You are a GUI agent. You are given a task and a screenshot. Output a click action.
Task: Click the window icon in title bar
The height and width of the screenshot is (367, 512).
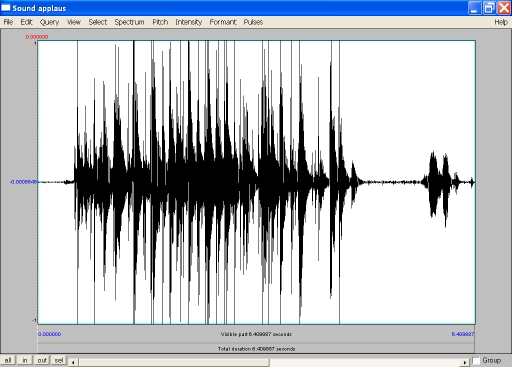pos(6,8)
